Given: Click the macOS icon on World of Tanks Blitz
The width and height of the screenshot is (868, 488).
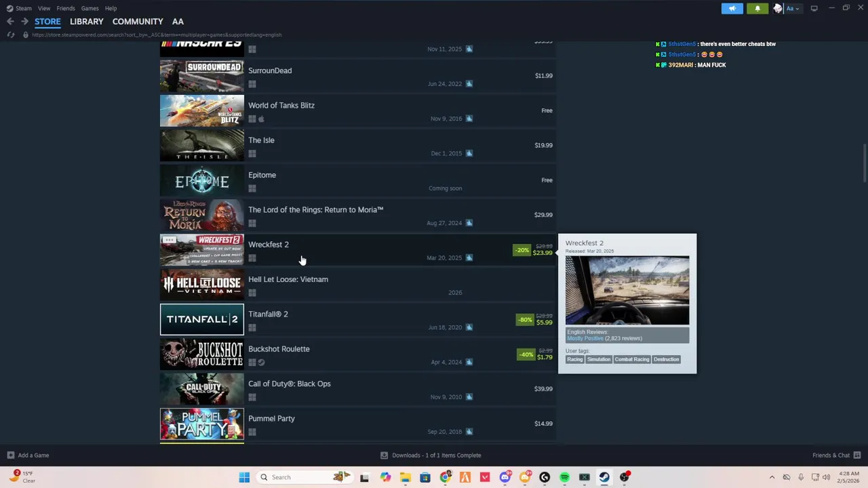Looking at the screenshot, I should pos(261,119).
